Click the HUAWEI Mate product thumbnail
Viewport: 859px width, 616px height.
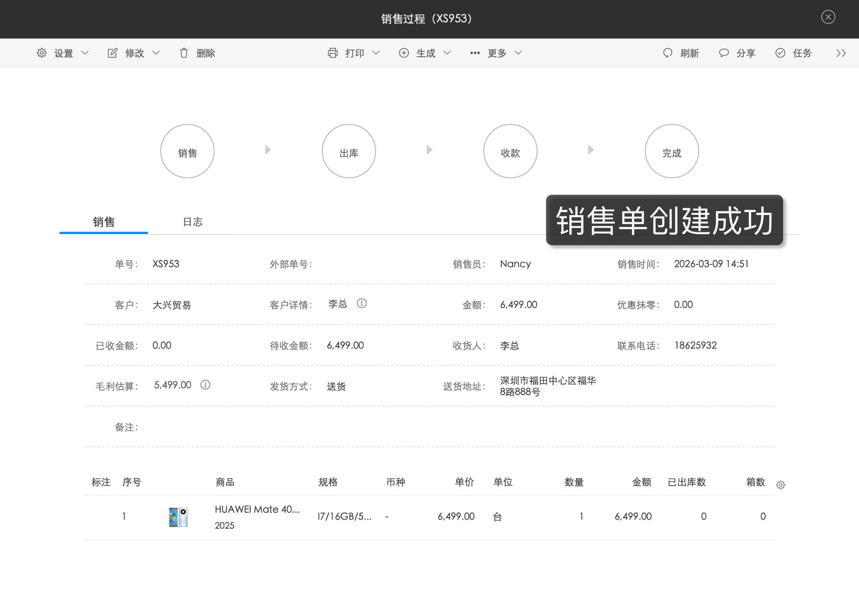tap(178, 517)
